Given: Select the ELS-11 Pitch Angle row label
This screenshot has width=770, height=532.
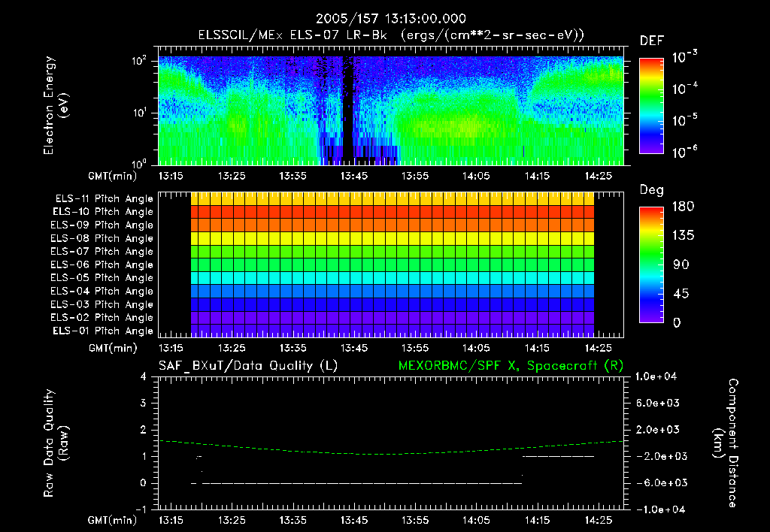Looking at the screenshot, I should [104, 199].
